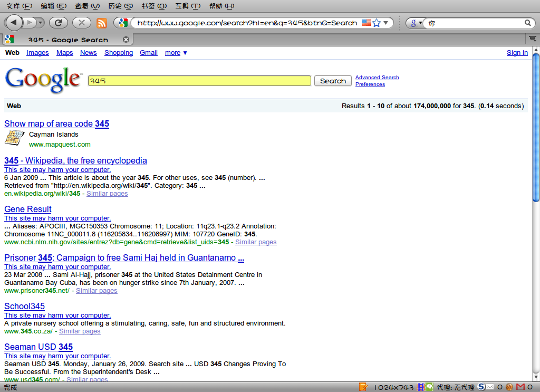Open the News link in Google nav

(x=89, y=53)
